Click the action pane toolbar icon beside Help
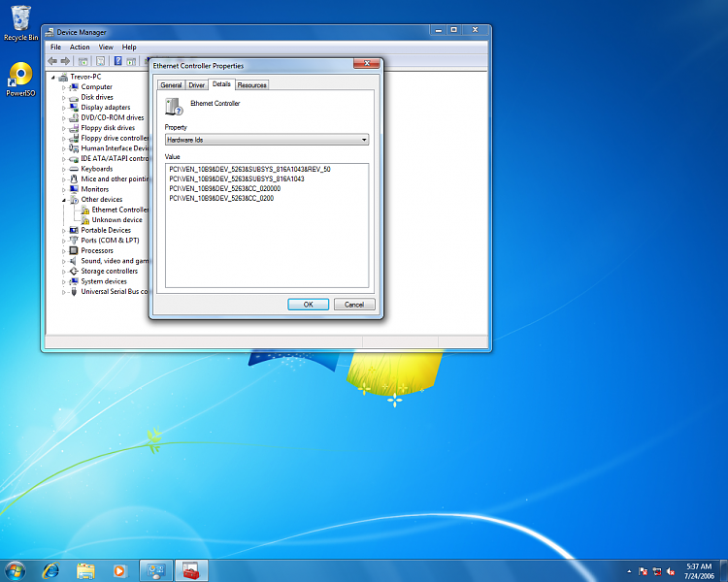The height and width of the screenshot is (582, 728). pyautogui.click(x=131, y=61)
